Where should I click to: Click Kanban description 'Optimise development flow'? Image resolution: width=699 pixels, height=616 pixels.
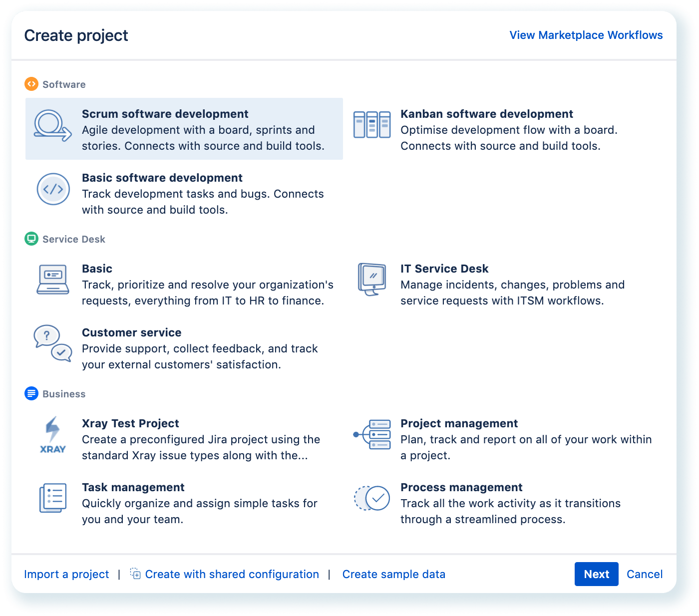pyautogui.click(x=509, y=138)
